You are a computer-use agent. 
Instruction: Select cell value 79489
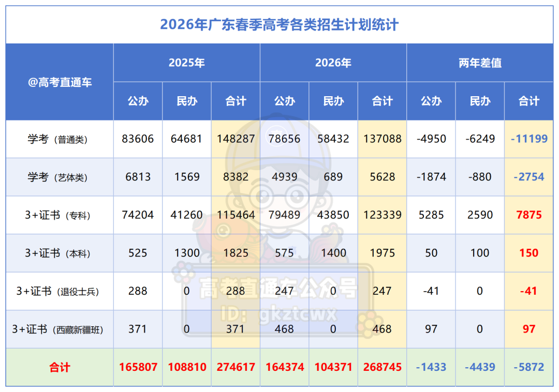(284, 215)
